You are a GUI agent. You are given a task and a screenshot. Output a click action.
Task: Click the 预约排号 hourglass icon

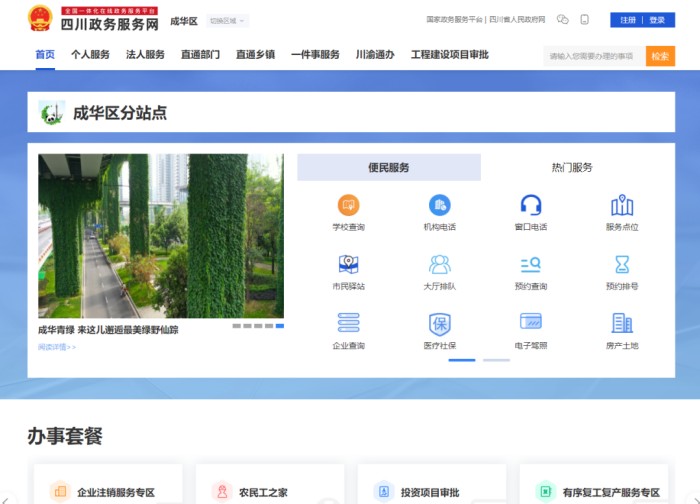621,265
